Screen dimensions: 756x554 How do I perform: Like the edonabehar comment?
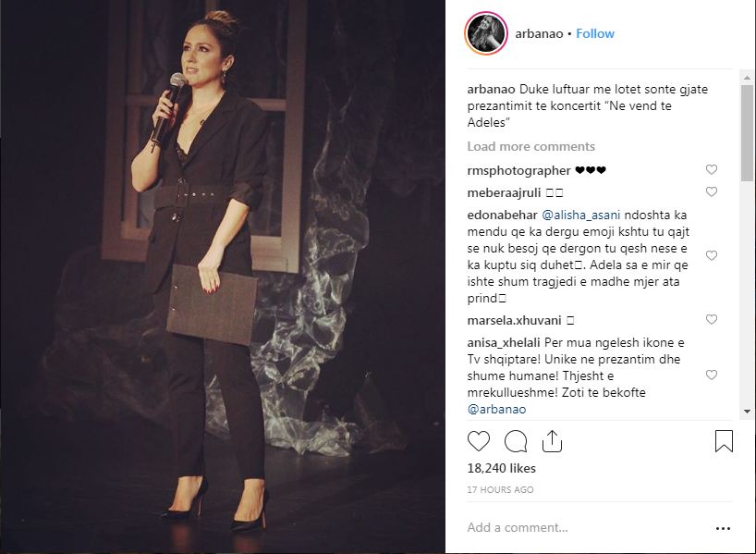pos(711,255)
